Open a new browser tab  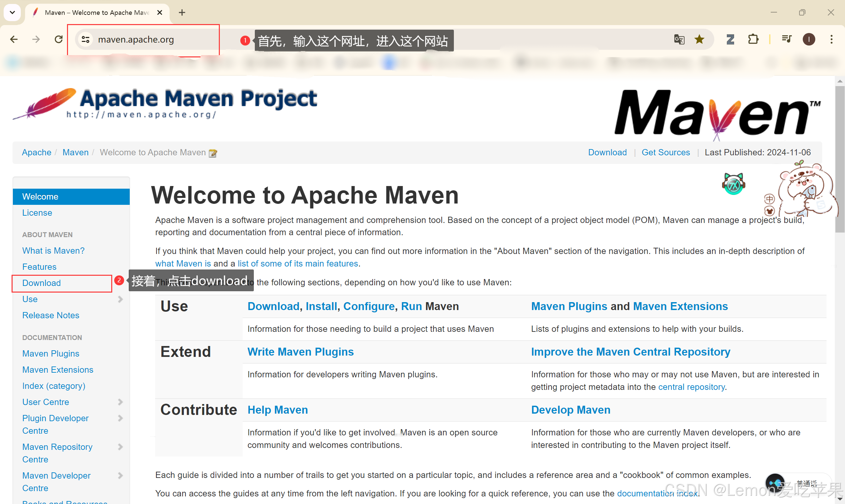182,13
